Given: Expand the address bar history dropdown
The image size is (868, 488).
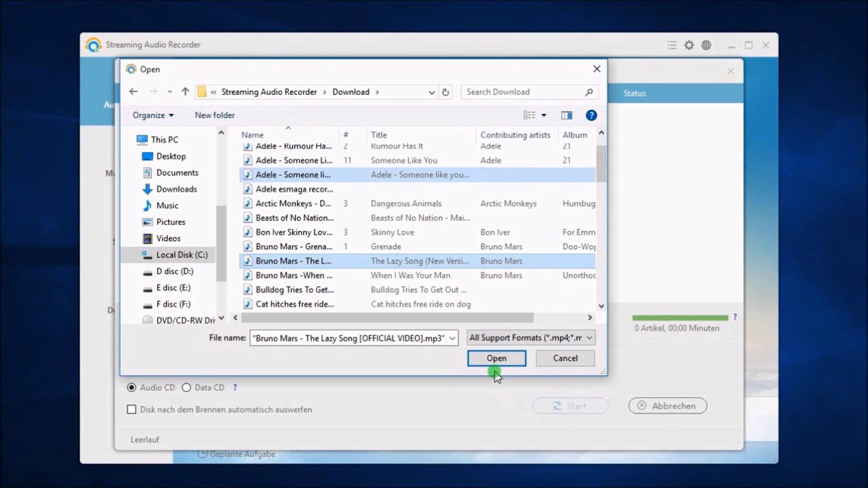Looking at the screenshot, I should (x=431, y=92).
